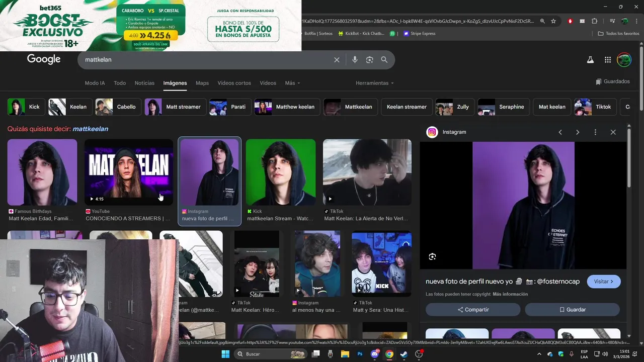644x362 pixels.
Task: Select the Matthew keelan filter chip
Action: pyautogui.click(x=286, y=107)
